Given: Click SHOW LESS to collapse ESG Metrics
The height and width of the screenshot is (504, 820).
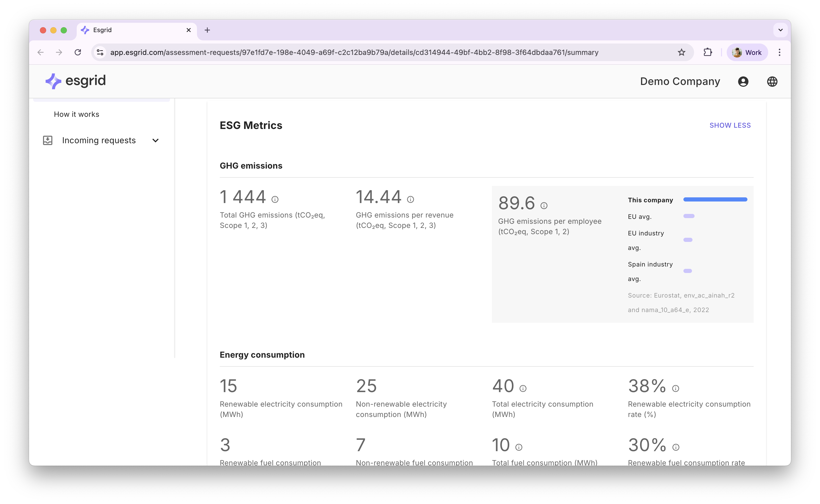Looking at the screenshot, I should [x=730, y=125].
